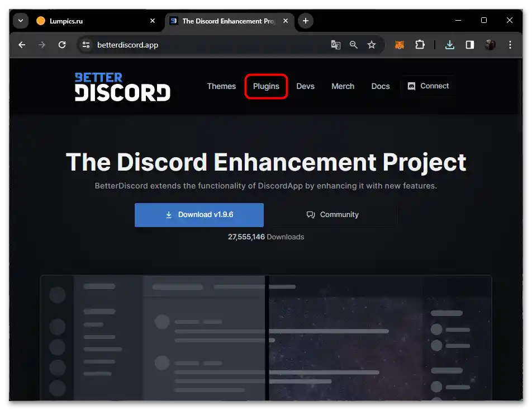
Task: Open the Extensions puzzle icon
Action: click(x=420, y=45)
